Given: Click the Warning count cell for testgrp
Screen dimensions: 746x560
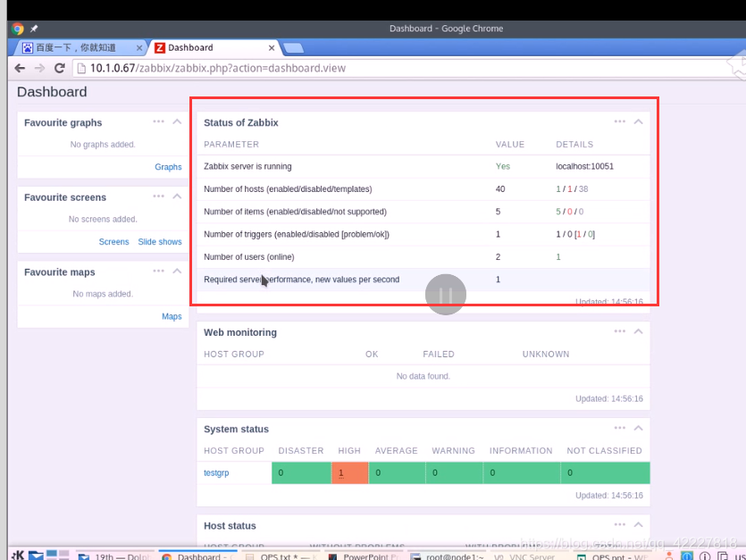Looking at the screenshot, I should pyautogui.click(x=455, y=473).
